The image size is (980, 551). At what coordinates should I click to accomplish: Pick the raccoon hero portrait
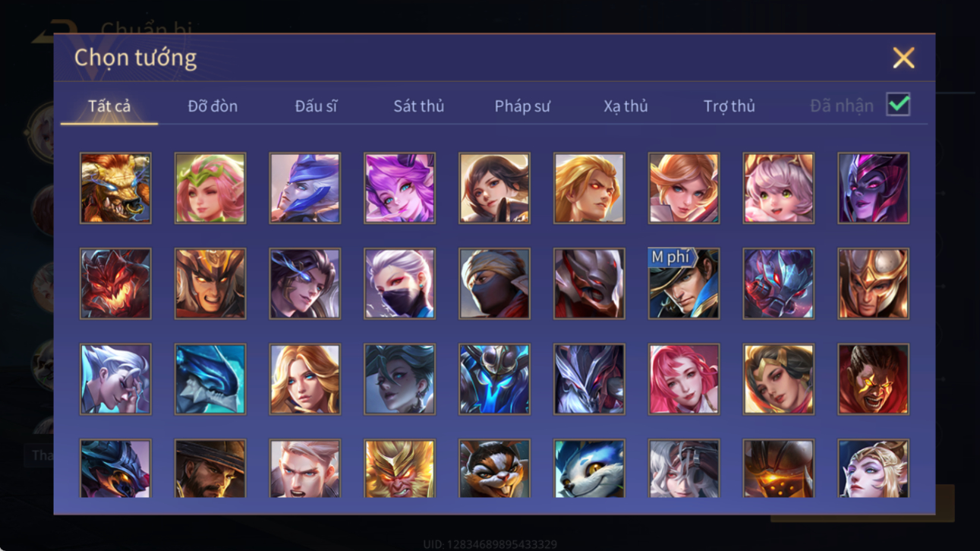click(x=494, y=468)
